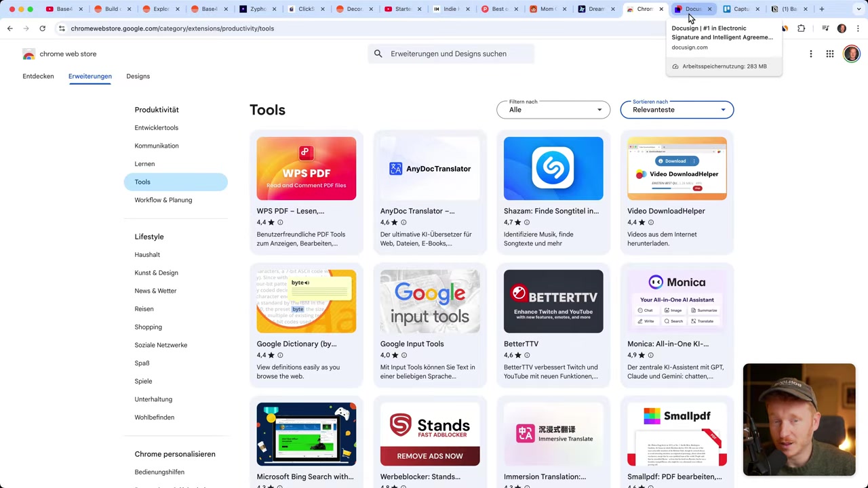Viewport: 868px width, 488px height.
Task: Click the Chrome Web Store rainbow logo
Action: click(x=28, y=54)
